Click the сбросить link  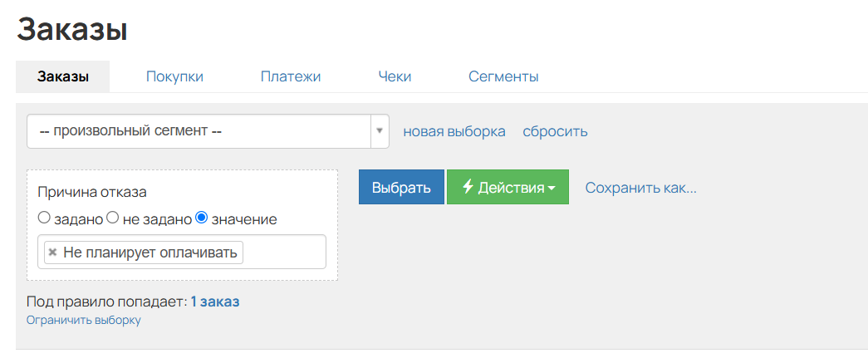pyautogui.click(x=555, y=132)
